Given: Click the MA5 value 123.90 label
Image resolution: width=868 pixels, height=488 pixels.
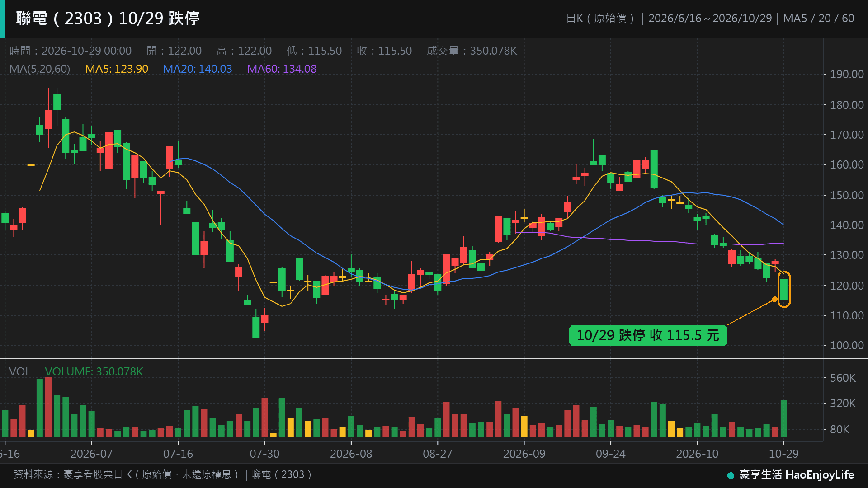Looking at the screenshot, I should click(117, 69).
